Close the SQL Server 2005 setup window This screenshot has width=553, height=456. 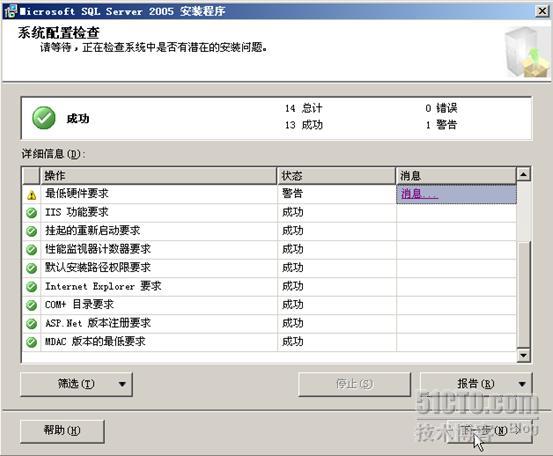[542, 11]
